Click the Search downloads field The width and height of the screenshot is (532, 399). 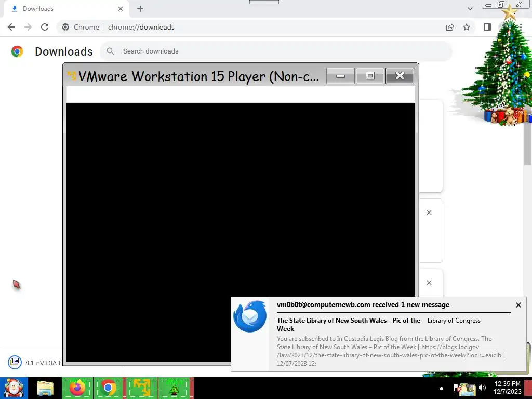[276, 51]
